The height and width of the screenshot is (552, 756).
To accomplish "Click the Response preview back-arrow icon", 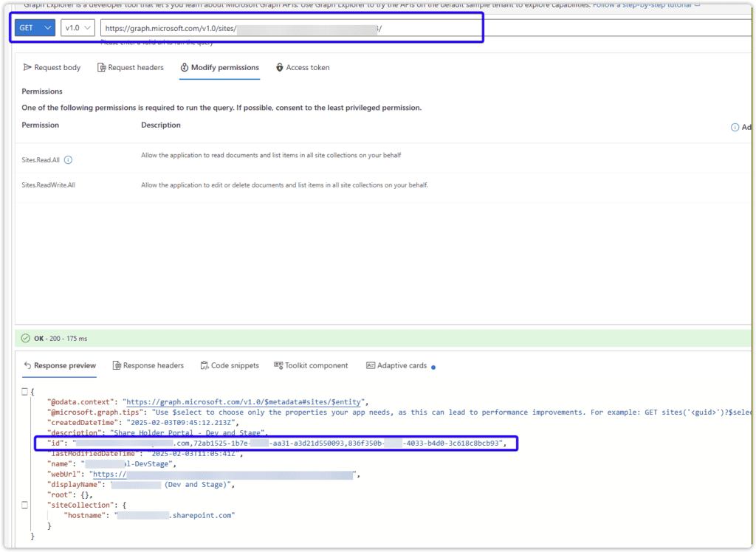I will coord(28,366).
